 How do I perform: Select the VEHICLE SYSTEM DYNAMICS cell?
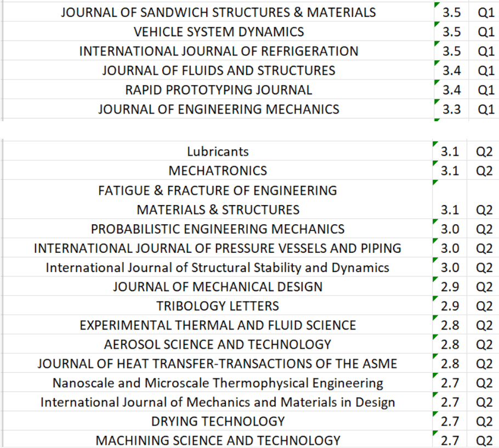(x=218, y=32)
